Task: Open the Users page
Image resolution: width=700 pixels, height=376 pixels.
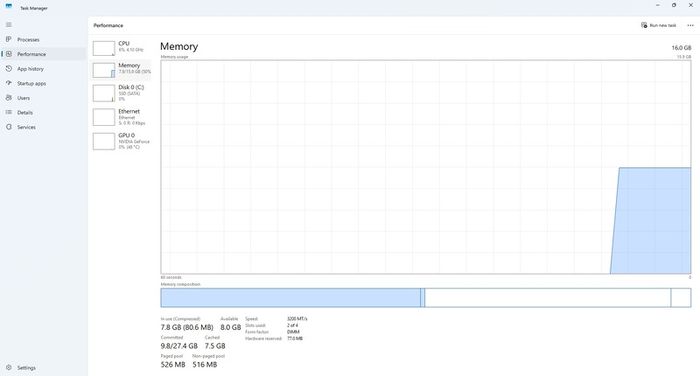Action: (43, 98)
